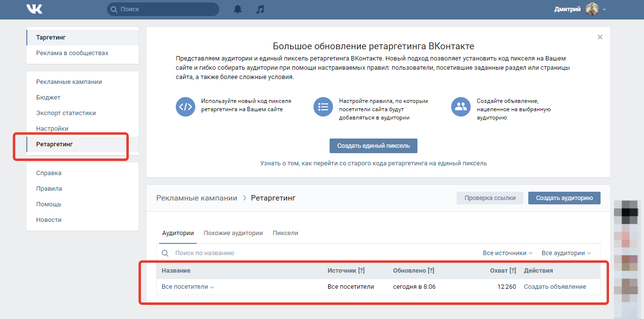This screenshot has width=644, height=319.
Task: Click the Источник [?] column header
Action: point(346,271)
